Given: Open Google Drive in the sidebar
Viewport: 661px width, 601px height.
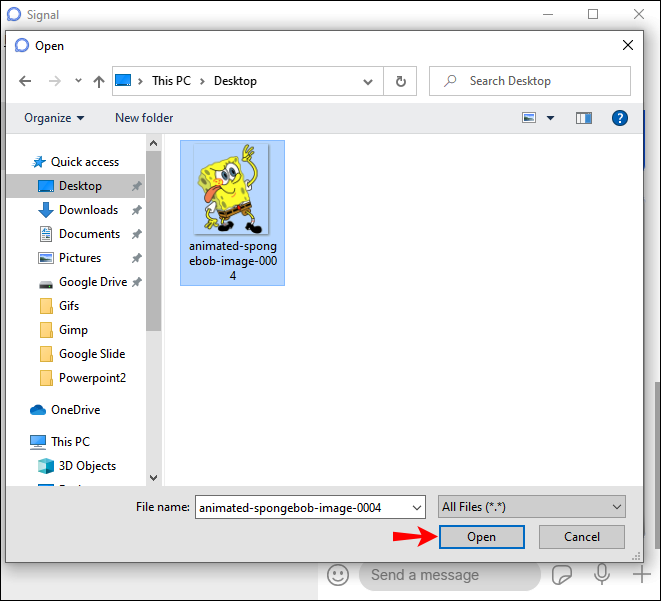Looking at the screenshot, I should click(83, 282).
